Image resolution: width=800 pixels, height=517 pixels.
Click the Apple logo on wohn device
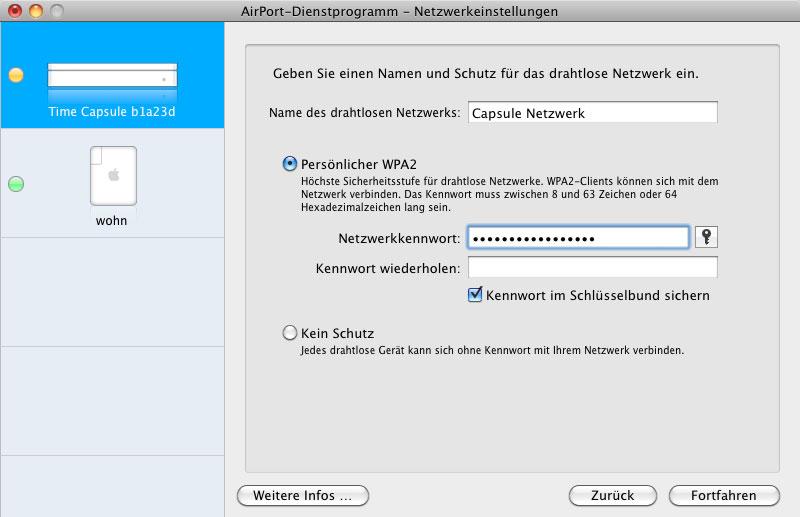114,175
